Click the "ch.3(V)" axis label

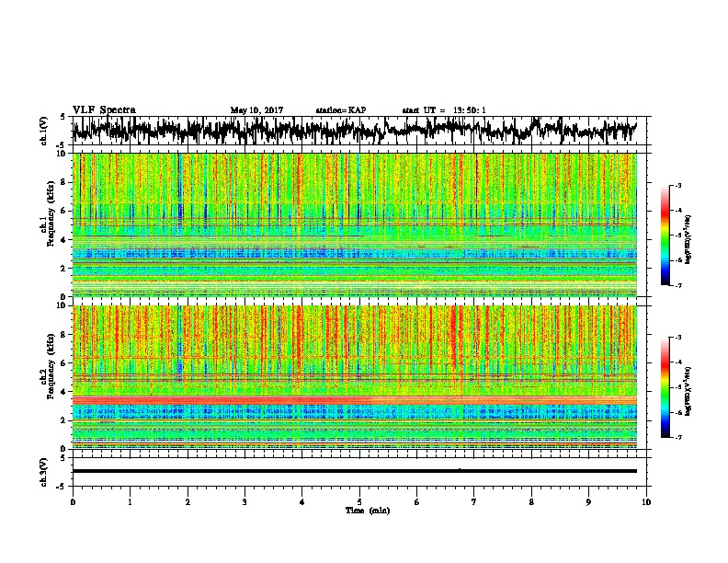[44, 473]
